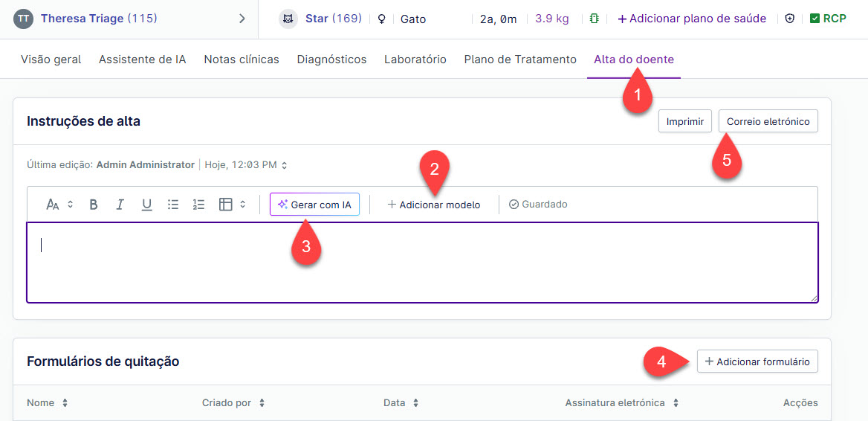The height and width of the screenshot is (421, 868).
Task: Toggle italic formatting in editor toolbar
Action: [x=120, y=205]
